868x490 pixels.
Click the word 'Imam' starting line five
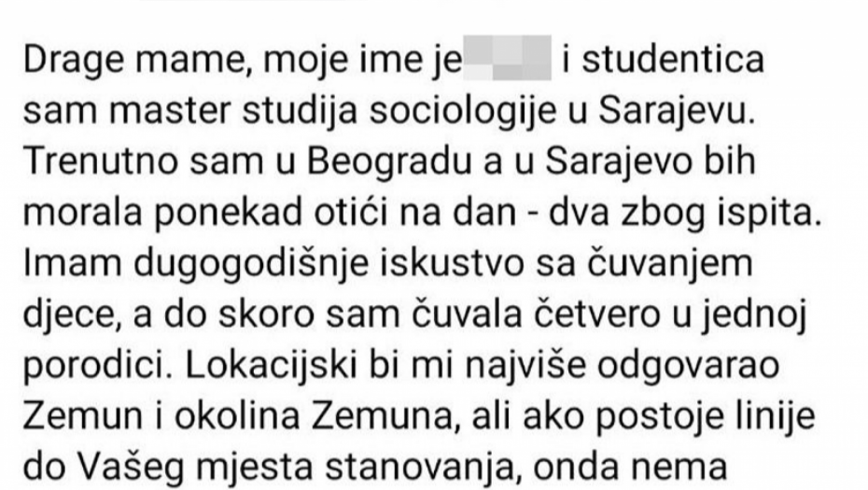click(x=73, y=263)
